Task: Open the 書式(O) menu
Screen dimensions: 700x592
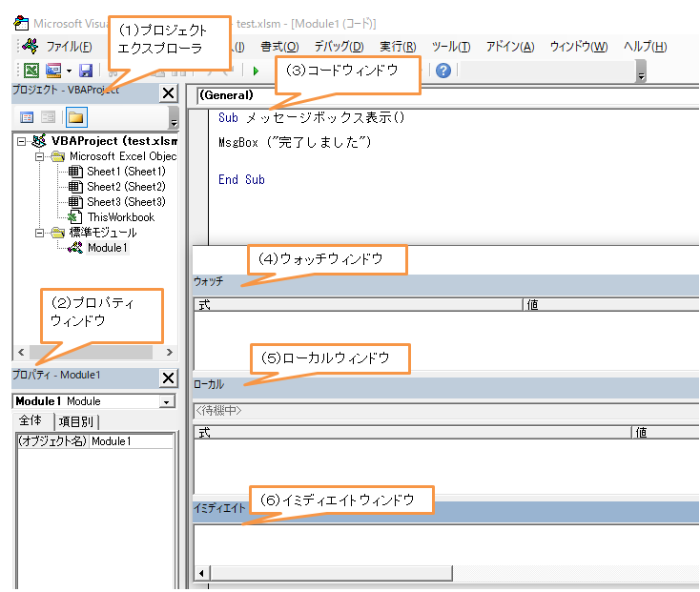Action: click(279, 47)
